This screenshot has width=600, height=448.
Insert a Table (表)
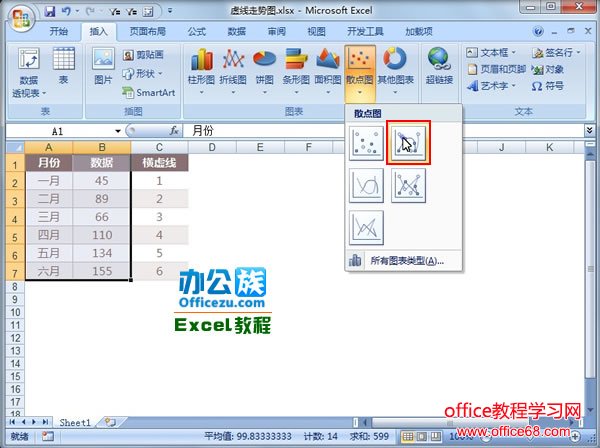tap(64, 66)
